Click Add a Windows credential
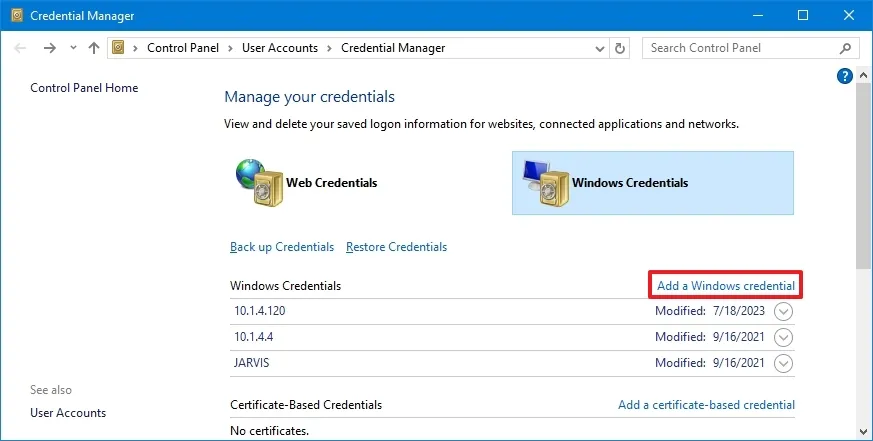The width and height of the screenshot is (873, 441). click(x=726, y=286)
